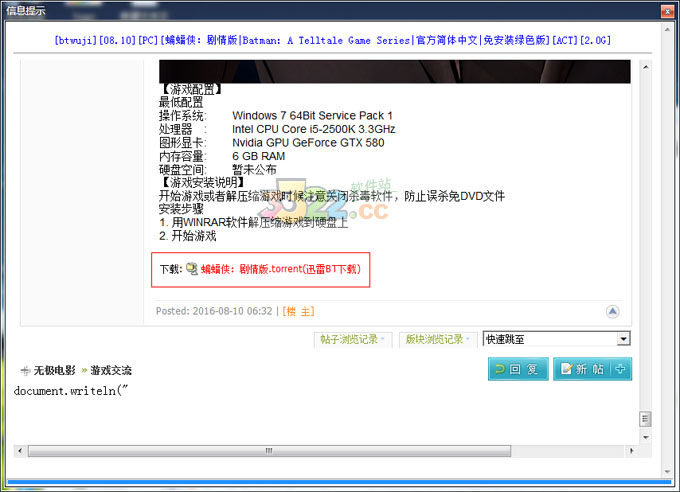Click the 新帖 new post button

592,369
